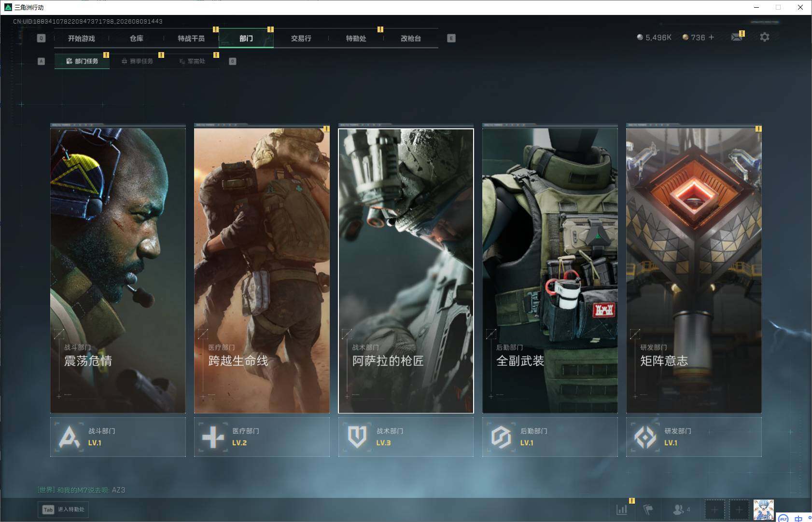Click the 后勤部门 LV.1 hexagon icon
The image size is (812, 522).
tap(501, 437)
